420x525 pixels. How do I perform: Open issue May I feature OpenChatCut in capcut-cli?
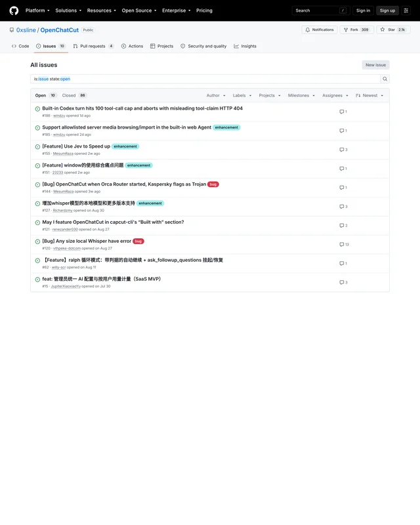pos(113,222)
